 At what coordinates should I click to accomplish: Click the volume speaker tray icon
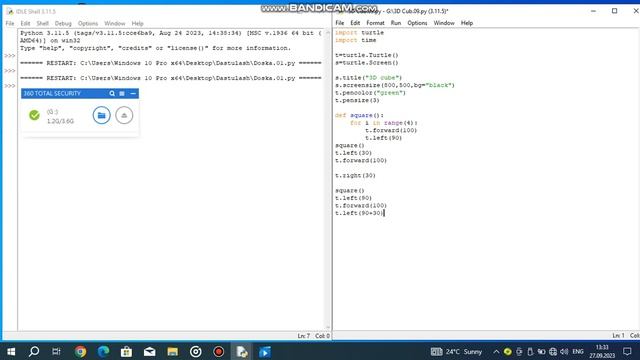coord(564,351)
